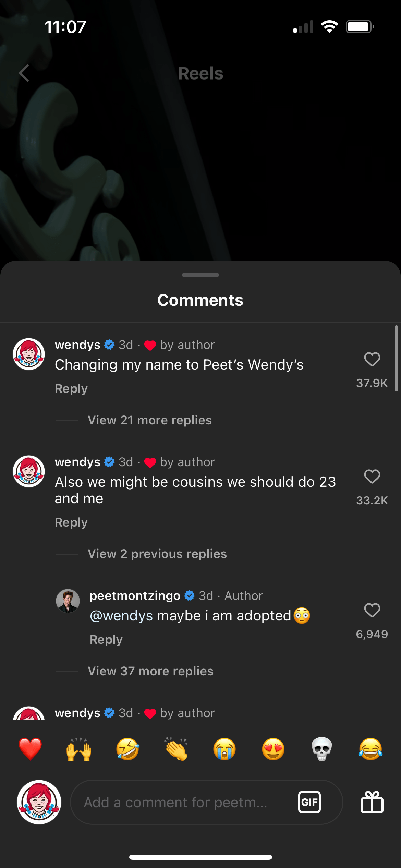Expand "View 2 previous replies"
Screen dimensions: 401x868
coord(157,554)
